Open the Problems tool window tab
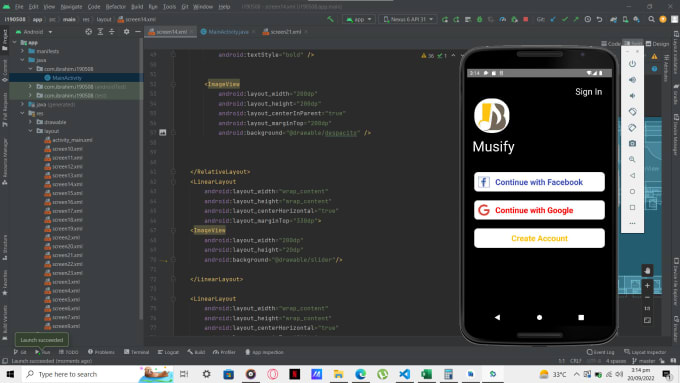This screenshot has width=680, height=383. [x=101, y=352]
